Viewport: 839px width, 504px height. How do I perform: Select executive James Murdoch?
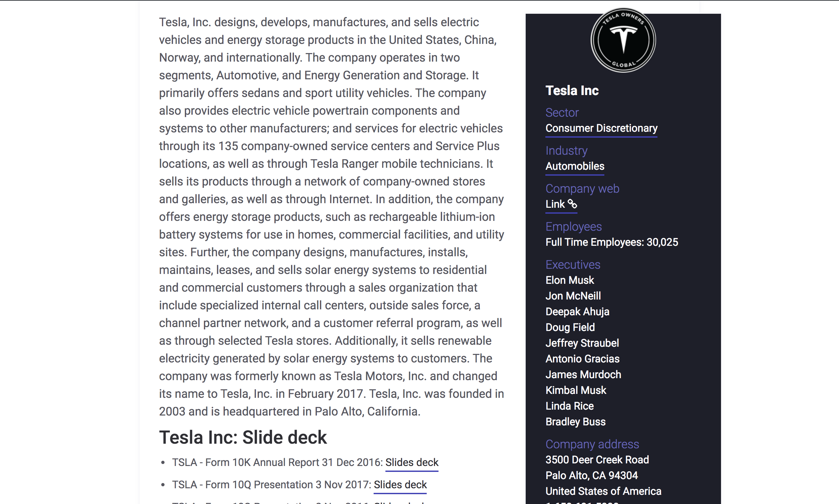click(583, 374)
